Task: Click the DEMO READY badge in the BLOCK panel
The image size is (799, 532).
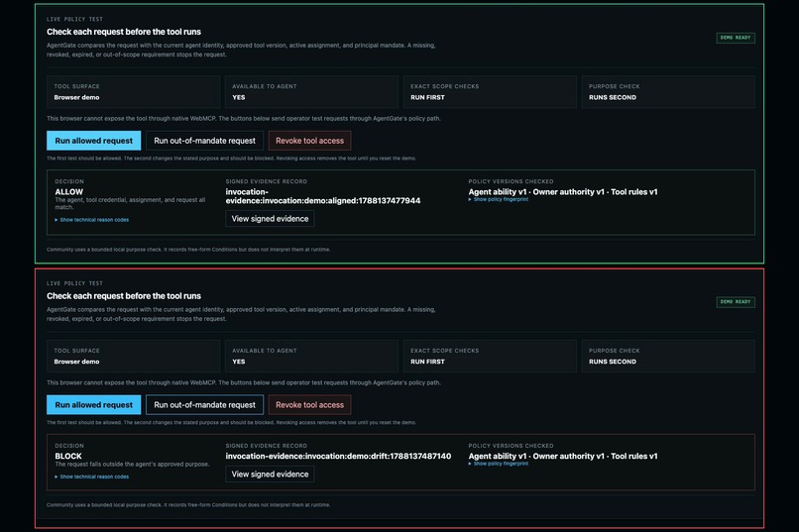Action: coord(736,302)
